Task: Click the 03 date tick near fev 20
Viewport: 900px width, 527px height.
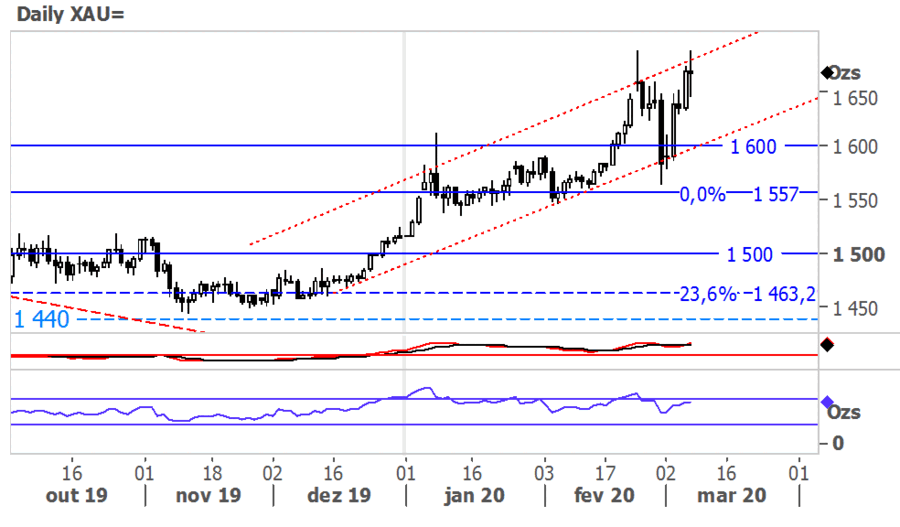Action: [x=544, y=473]
